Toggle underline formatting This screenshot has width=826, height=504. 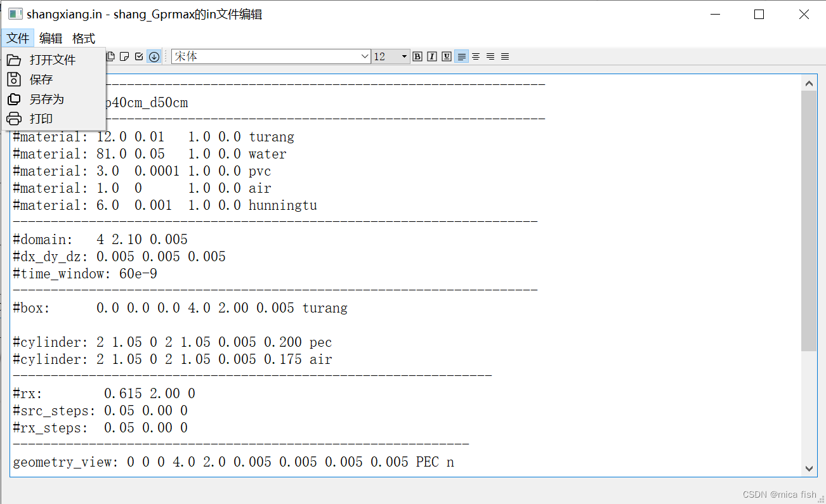tap(447, 56)
